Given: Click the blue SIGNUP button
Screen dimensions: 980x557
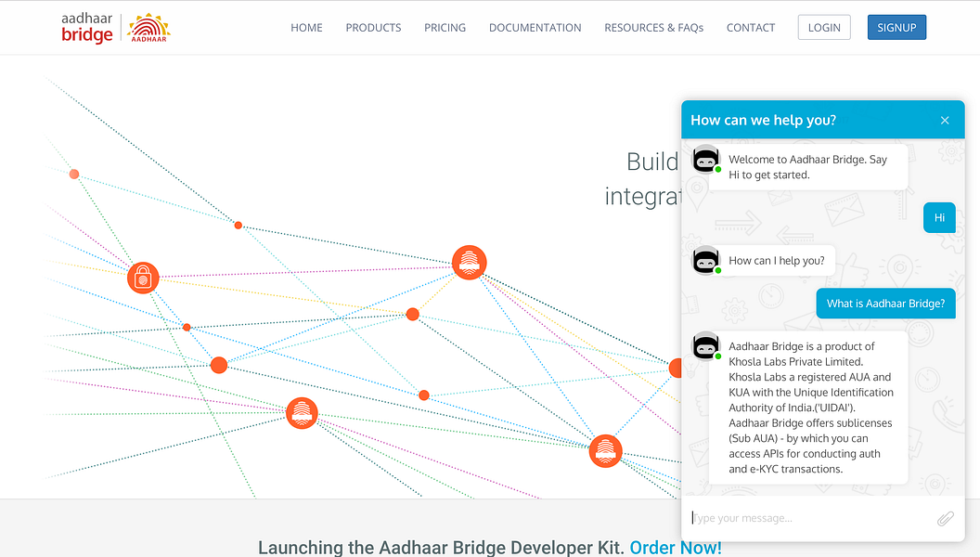Looking at the screenshot, I should [896, 28].
